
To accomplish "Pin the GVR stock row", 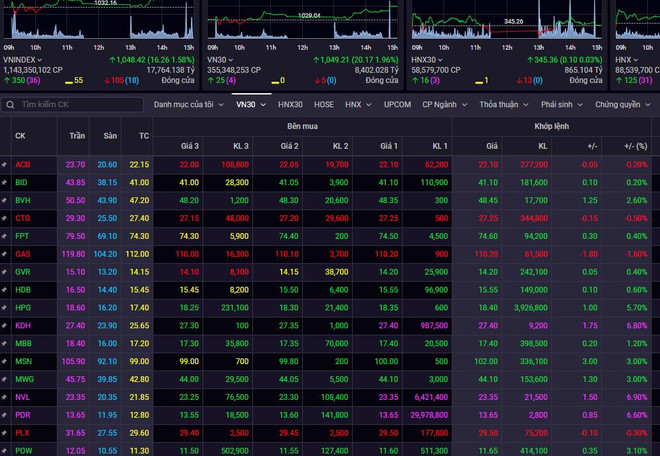I will (4, 272).
